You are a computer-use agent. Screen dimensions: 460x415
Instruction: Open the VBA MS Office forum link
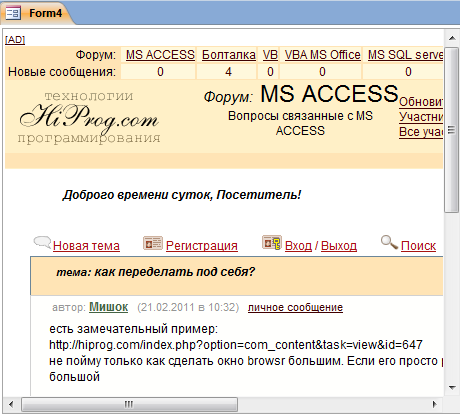click(323, 55)
